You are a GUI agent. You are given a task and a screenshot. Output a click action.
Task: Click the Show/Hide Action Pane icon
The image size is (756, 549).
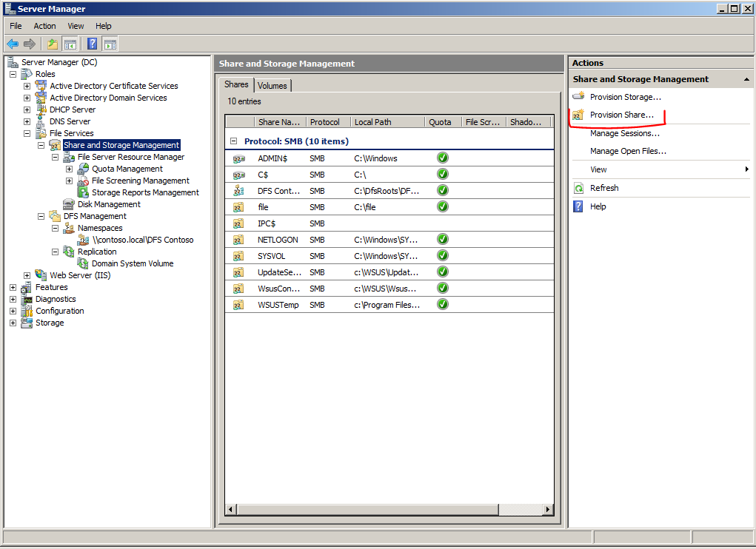coord(110,44)
